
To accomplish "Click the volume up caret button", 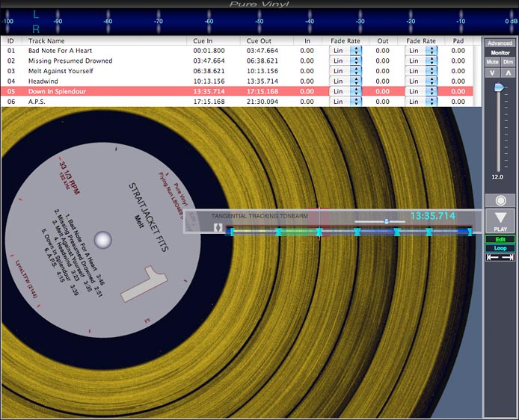I will coord(508,72).
